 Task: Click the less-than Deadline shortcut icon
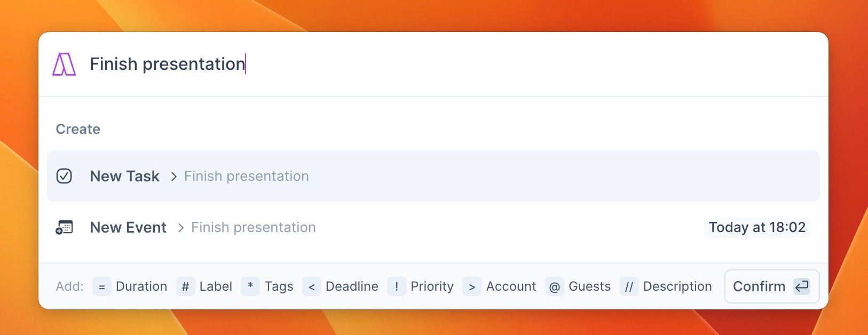pyautogui.click(x=312, y=286)
